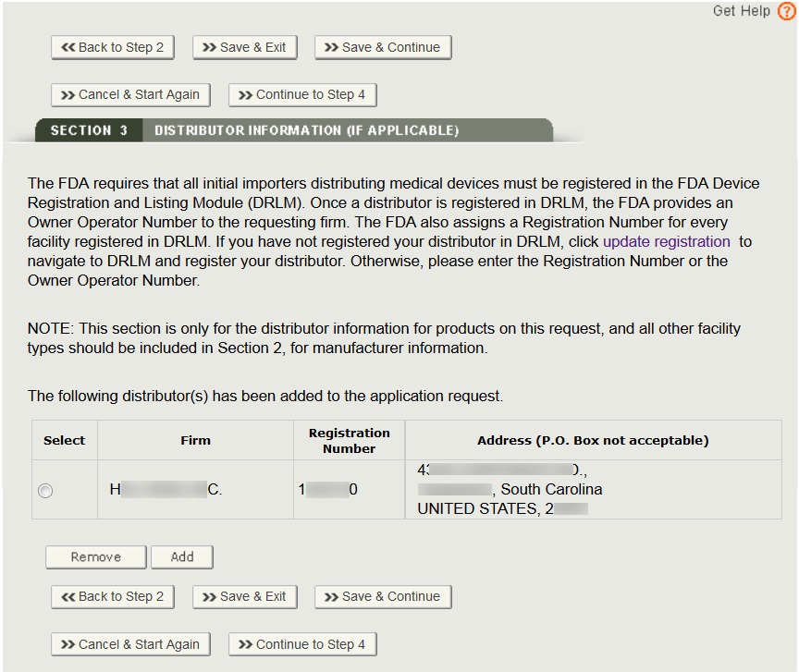The height and width of the screenshot is (672, 799).
Task: Click the Remove button below the table
Action: (95, 556)
